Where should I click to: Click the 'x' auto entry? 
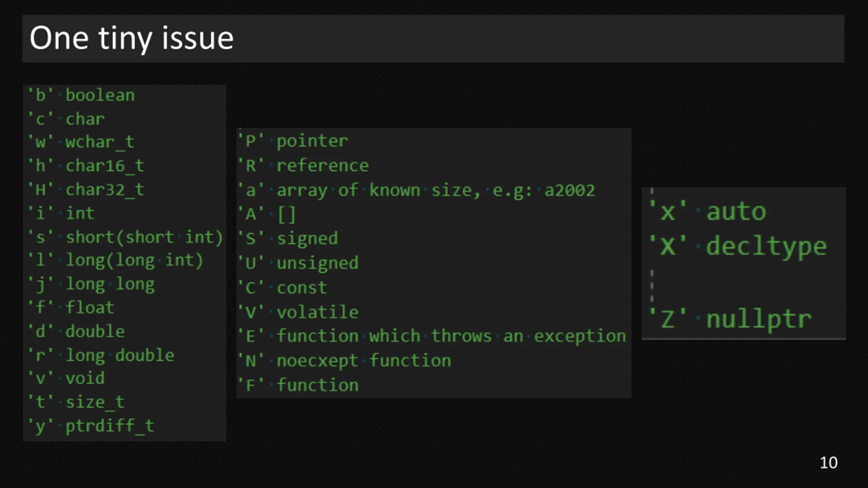pyautogui.click(x=707, y=211)
